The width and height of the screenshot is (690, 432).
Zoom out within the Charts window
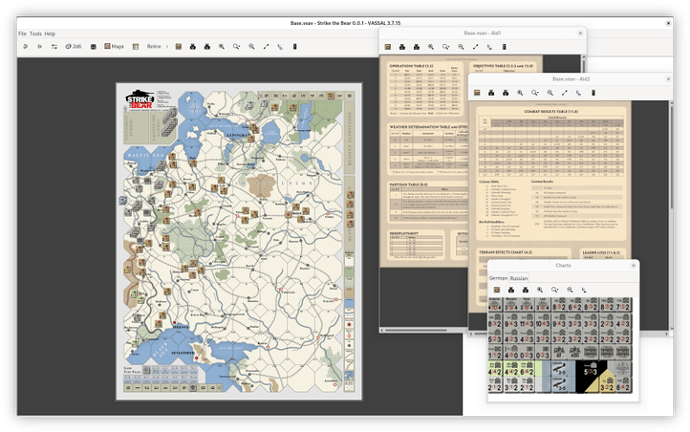(569, 290)
